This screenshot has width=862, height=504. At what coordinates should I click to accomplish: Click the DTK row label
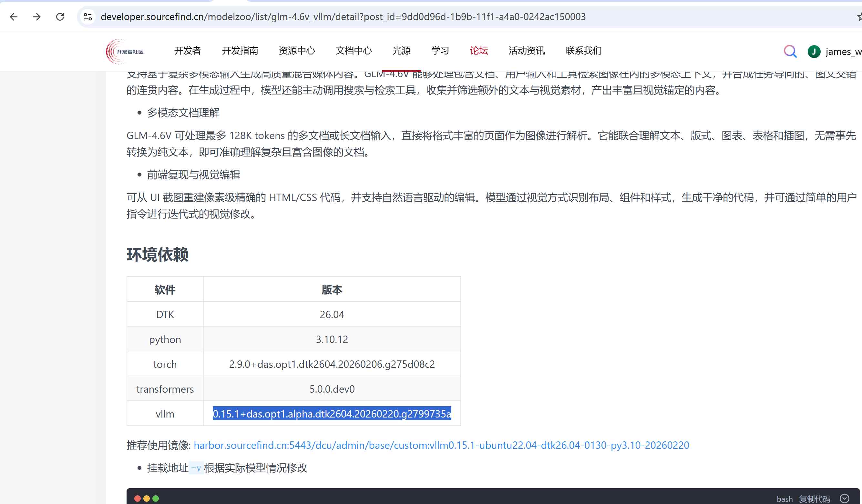click(x=165, y=314)
